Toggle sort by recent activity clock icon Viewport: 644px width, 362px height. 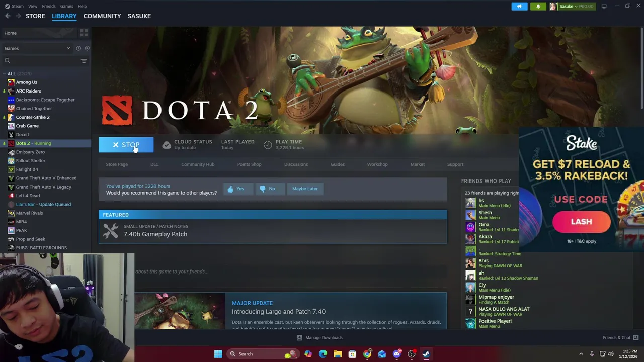[x=78, y=48]
